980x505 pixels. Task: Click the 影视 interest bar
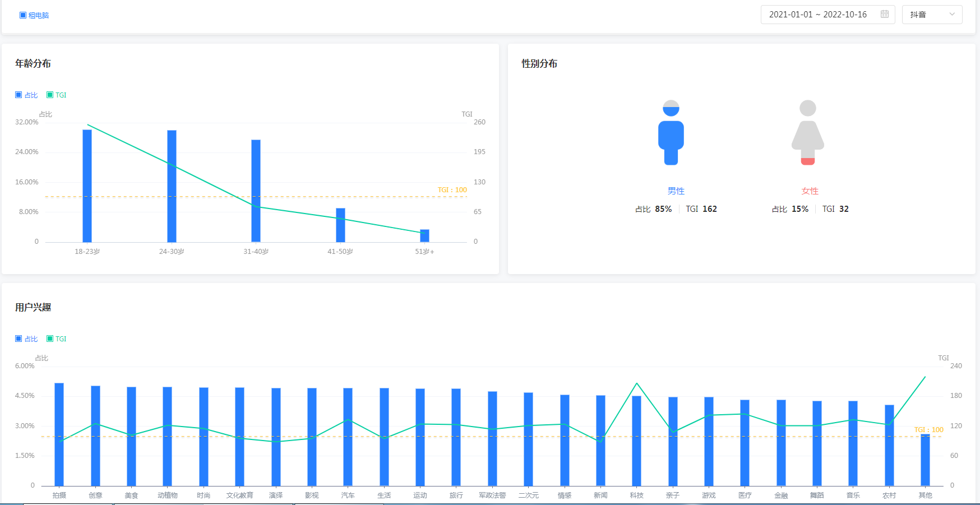click(x=312, y=437)
